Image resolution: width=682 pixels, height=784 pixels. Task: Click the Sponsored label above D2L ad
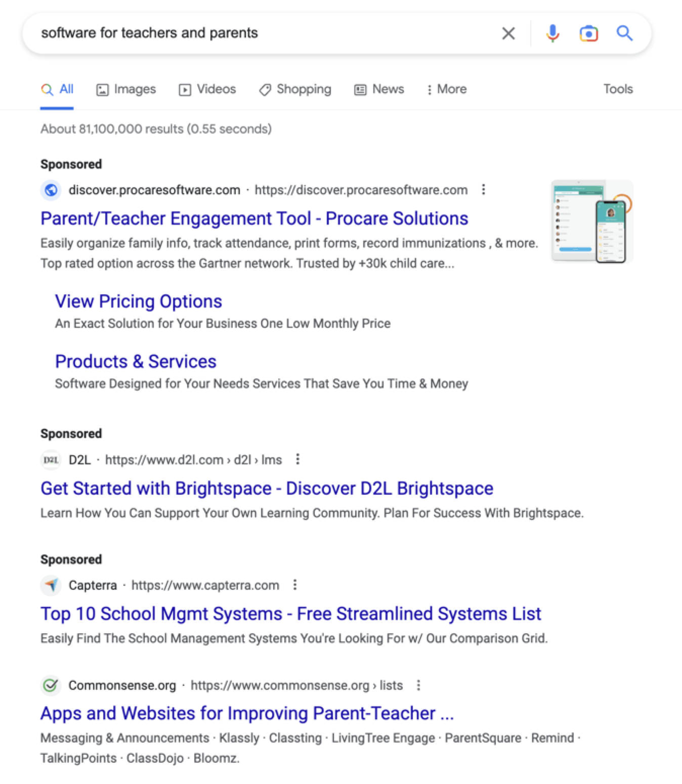tap(71, 433)
